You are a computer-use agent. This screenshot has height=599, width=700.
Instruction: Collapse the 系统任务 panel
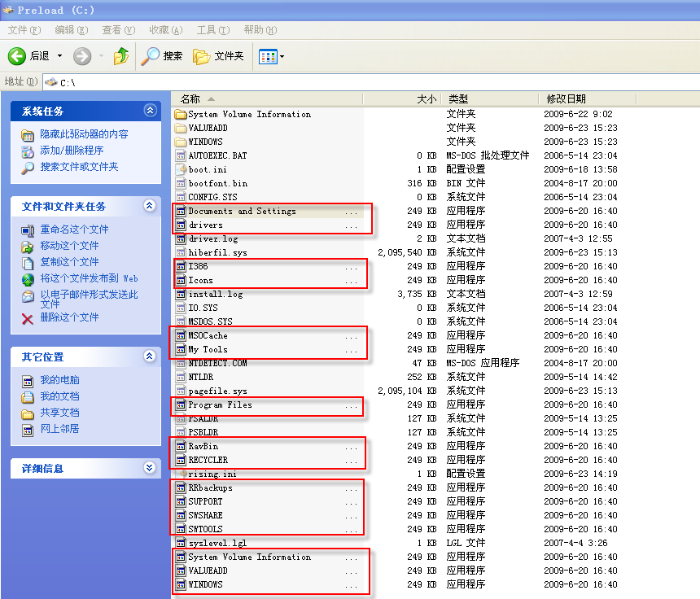(x=150, y=110)
